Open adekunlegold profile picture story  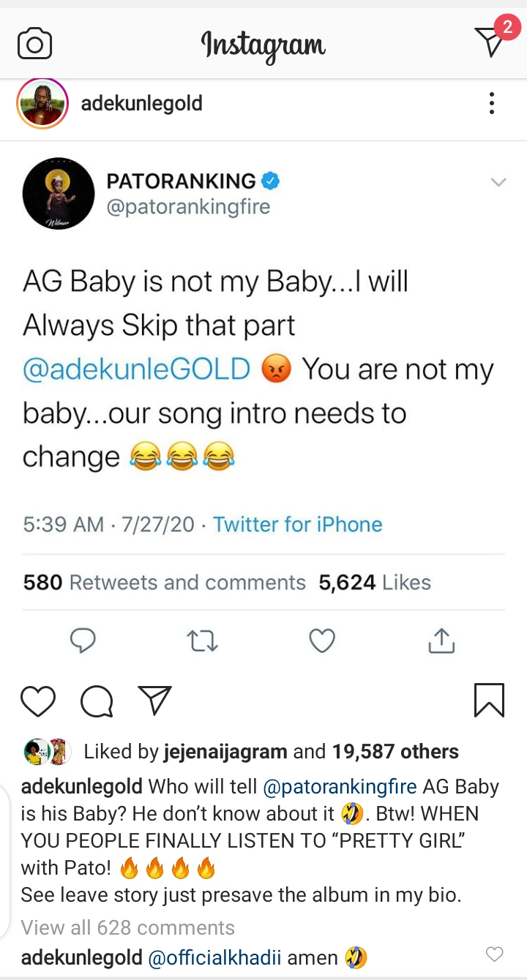tap(42, 103)
